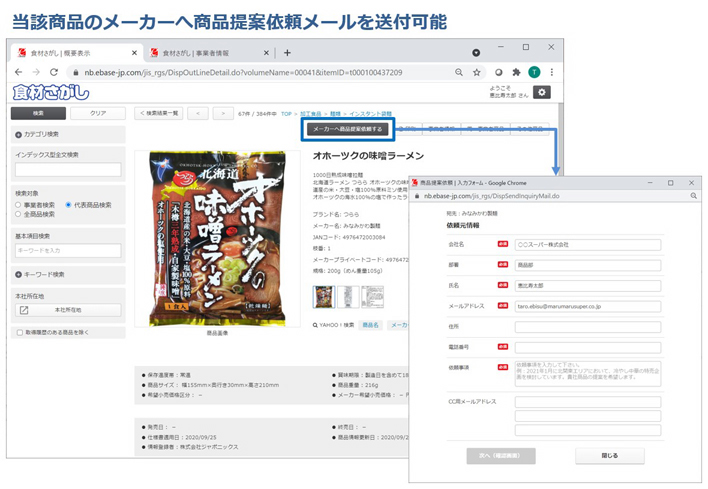Click the magnifier icon in the popup's address bar
The height and width of the screenshot is (489, 708).
pos(694,196)
